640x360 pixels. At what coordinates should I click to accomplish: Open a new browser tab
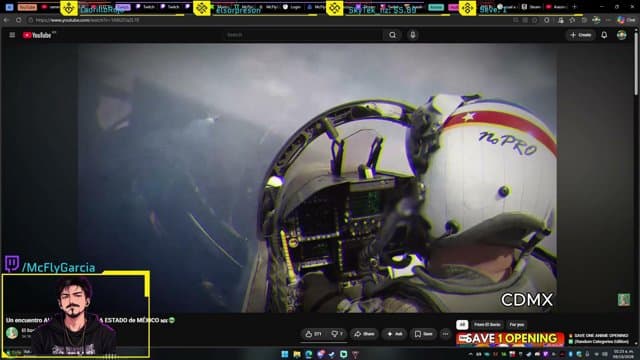point(574,7)
